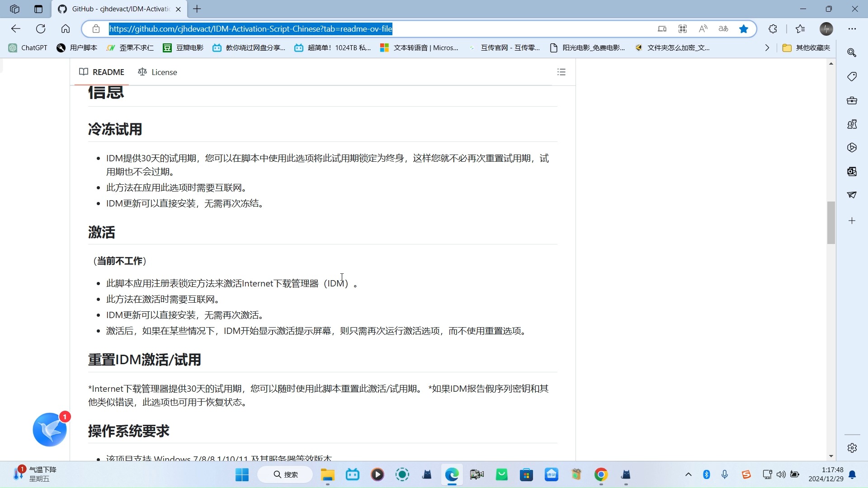
Task: Click scrollbar down arrow
Action: click(x=831, y=456)
